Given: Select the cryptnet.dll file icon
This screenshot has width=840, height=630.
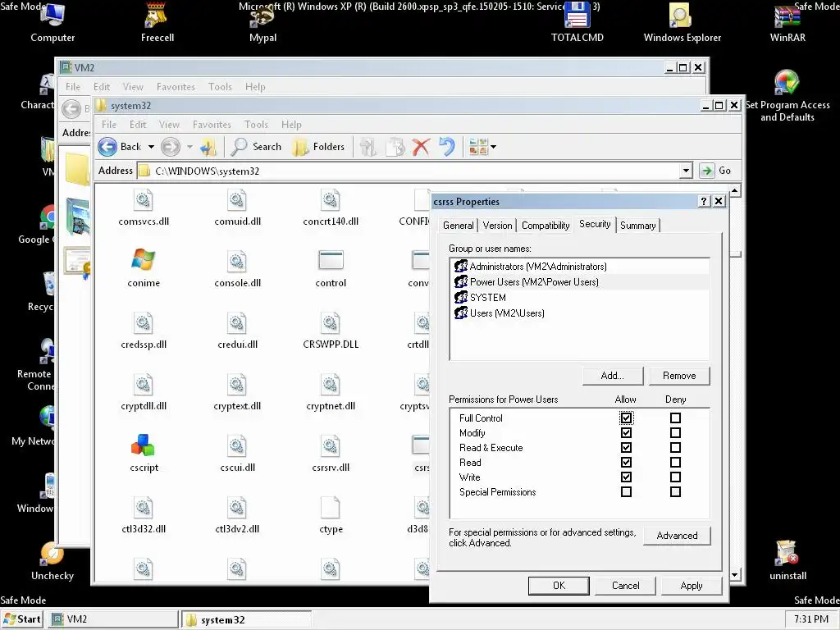Looking at the screenshot, I should (331, 385).
